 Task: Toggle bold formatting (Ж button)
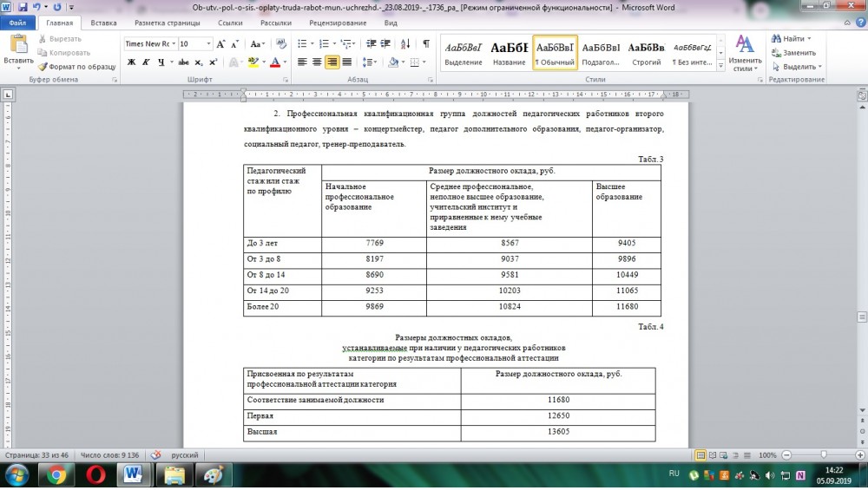click(x=132, y=62)
